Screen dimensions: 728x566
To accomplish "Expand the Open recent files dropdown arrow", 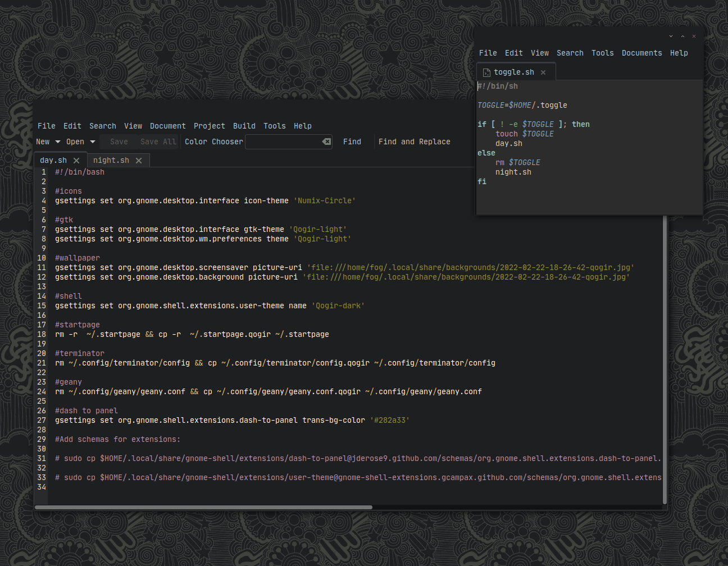I will (93, 142).
